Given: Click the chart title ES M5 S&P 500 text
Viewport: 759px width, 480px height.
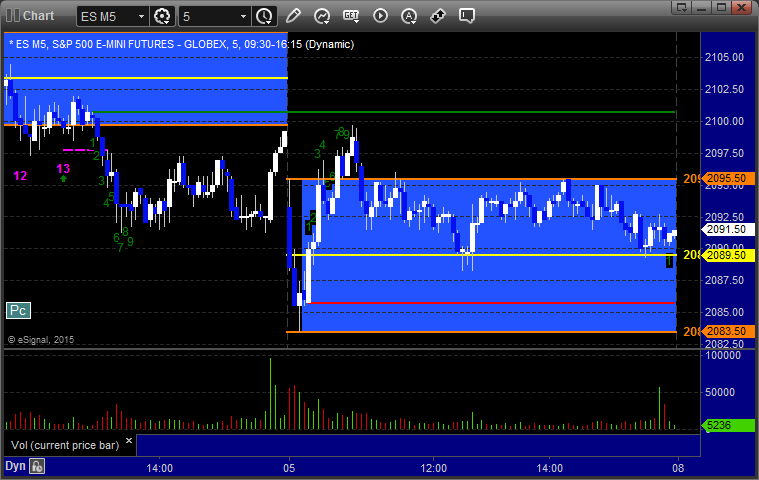Looking at the screenshot, I should 182,44.
